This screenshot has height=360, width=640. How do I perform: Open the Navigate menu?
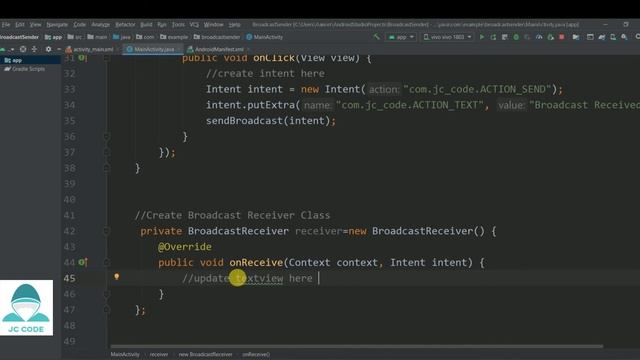coord(57,24)
